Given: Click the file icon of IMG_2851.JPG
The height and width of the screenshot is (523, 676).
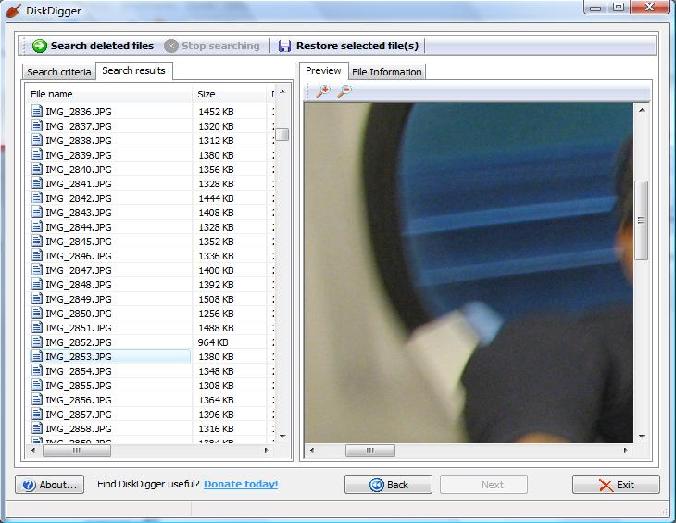Looking at the screenshot, I should [37, 327].
